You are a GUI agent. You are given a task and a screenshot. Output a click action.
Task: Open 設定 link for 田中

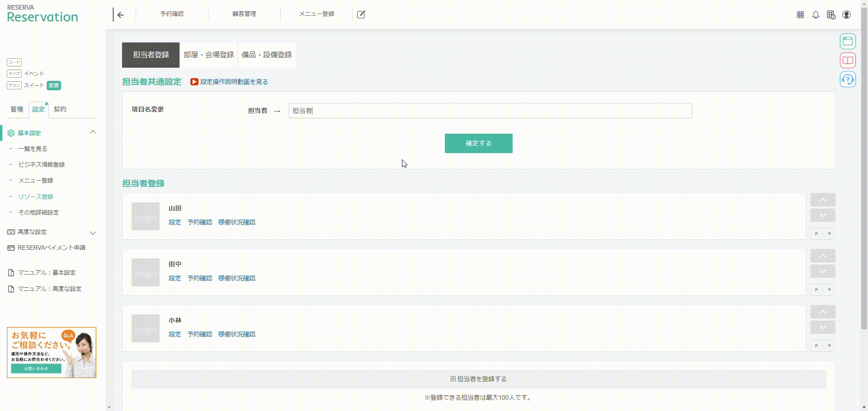175,278
